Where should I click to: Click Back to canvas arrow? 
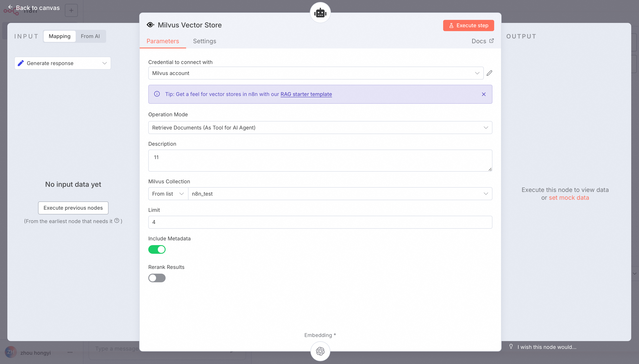tap(10, 7)
